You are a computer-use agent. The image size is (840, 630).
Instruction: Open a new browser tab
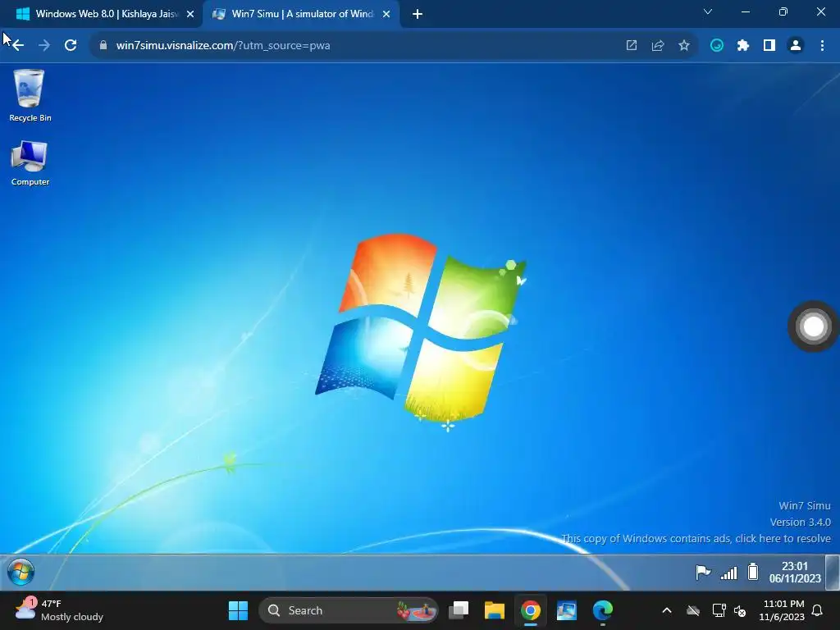418,14
